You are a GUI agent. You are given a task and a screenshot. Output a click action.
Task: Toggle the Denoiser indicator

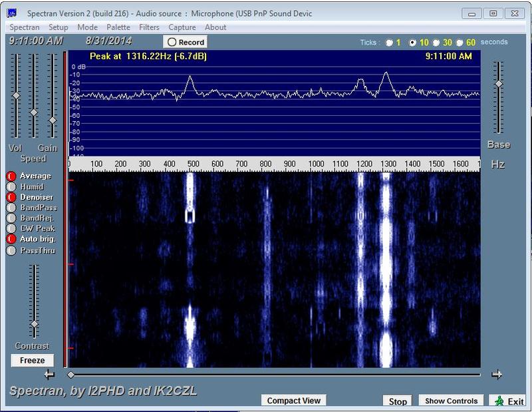click(x=11, y=197)
